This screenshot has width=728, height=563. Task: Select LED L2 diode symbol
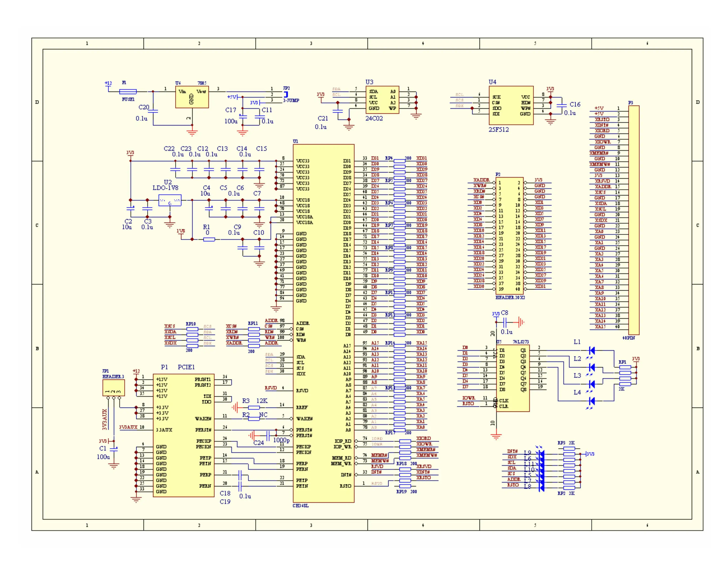pyautogui.click(x=592, y=367)
